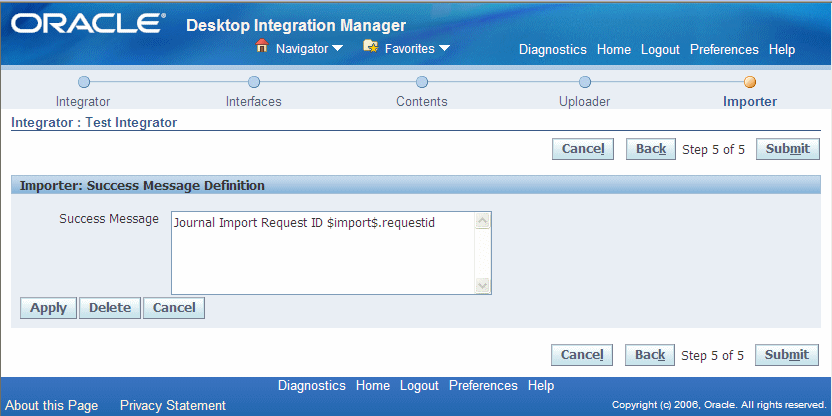Screen dimensions: 832x416
Task: Click the top Submit button
Action: coord(788,149)
